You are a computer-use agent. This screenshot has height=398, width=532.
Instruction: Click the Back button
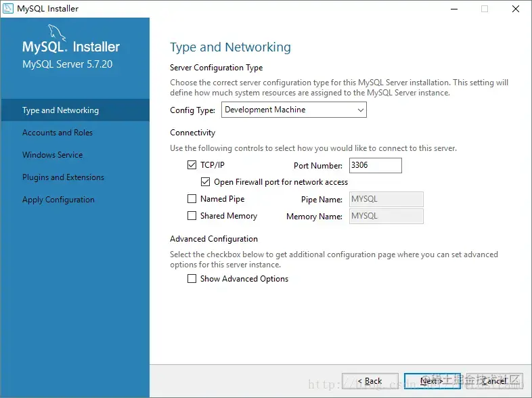tap(370, 381)
